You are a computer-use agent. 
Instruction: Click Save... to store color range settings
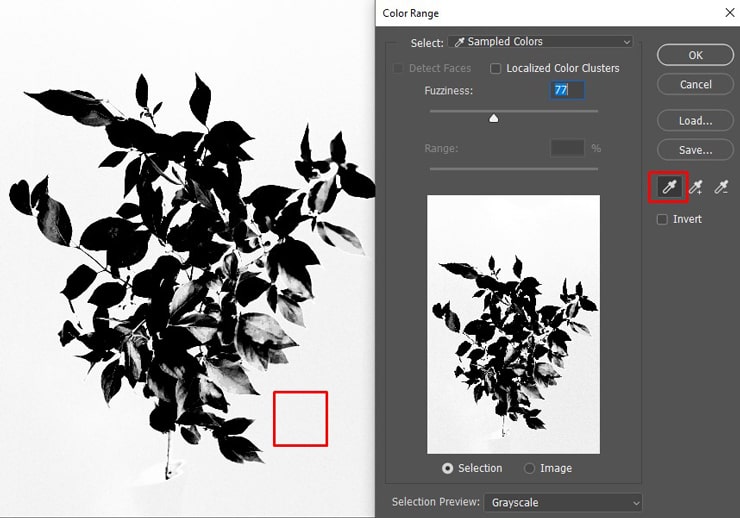[695, 150]
